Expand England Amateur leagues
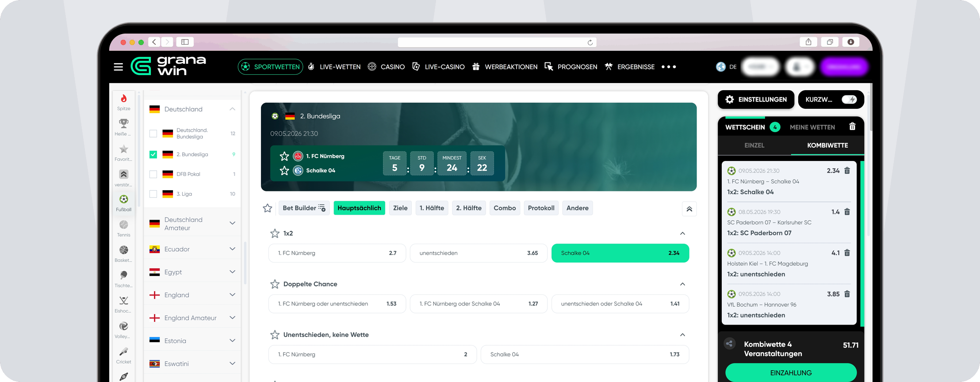 coord(232,318)
